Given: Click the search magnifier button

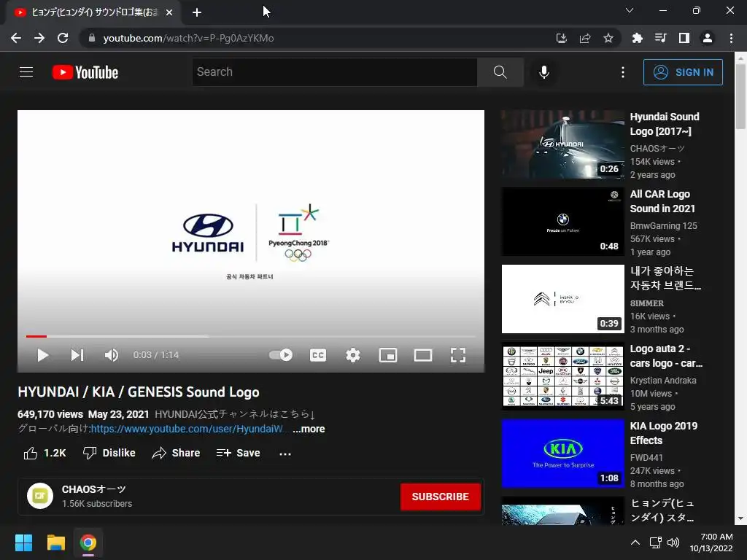Looking at the screenshot, I should click(x=500, y=72).
